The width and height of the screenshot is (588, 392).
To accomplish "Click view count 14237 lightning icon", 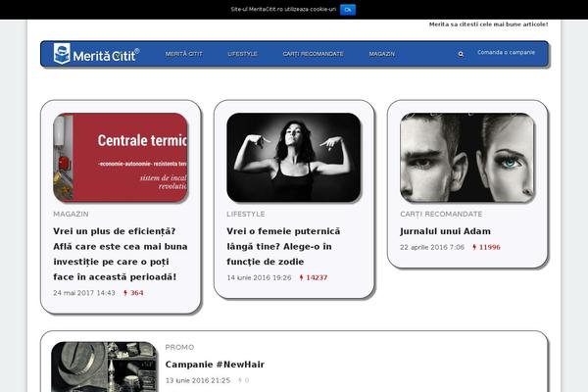I will tap(301, 277).
